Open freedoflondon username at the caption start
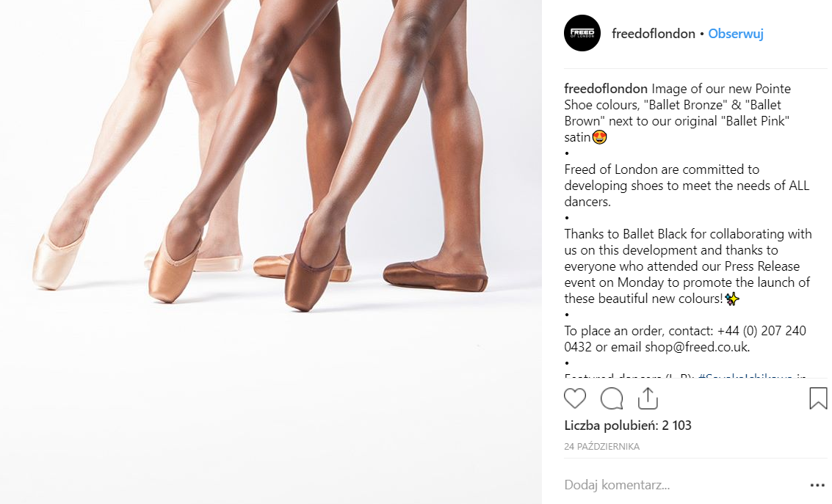The width and height of the screenshot is (832, 504). [x=605, y=89]
